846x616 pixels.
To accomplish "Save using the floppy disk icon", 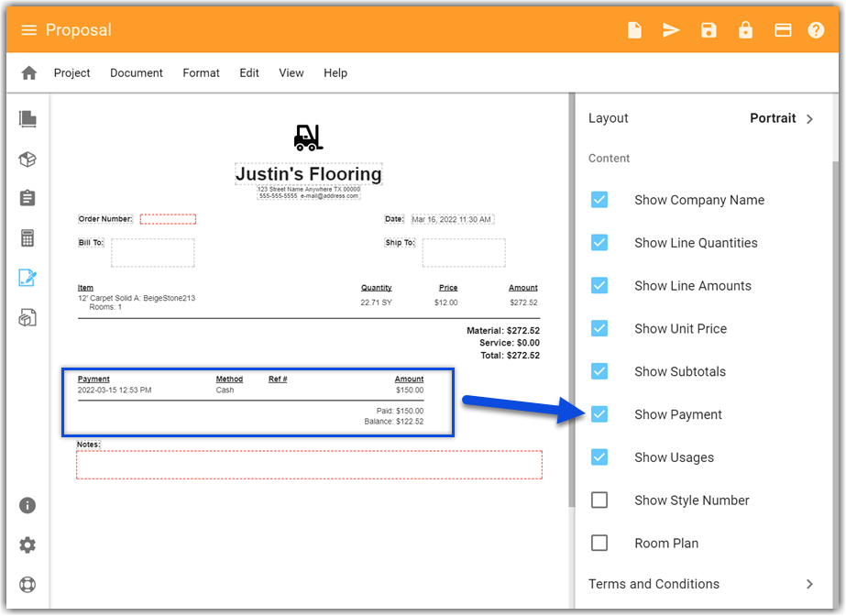I will [x=709, y=30].
